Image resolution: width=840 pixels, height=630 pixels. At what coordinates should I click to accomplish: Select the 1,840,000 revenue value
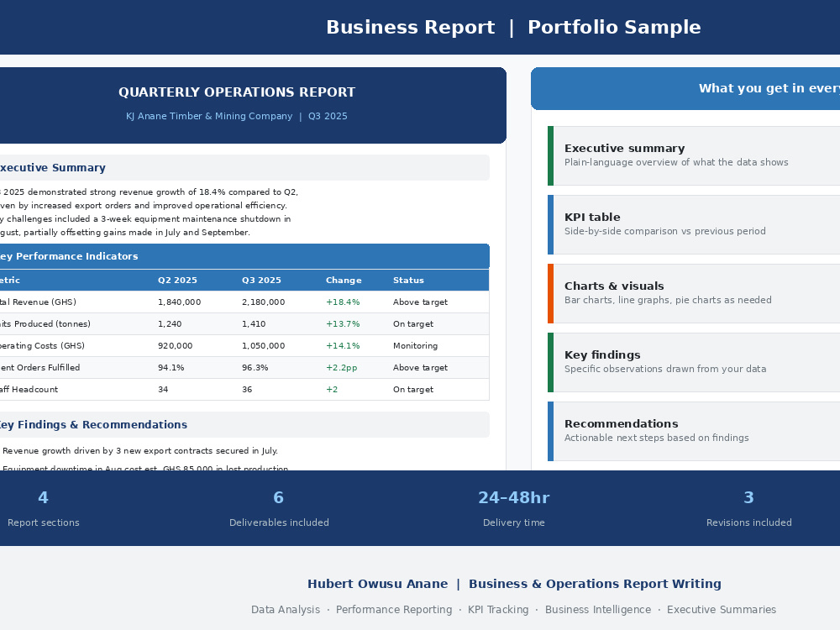coord(180,302)
